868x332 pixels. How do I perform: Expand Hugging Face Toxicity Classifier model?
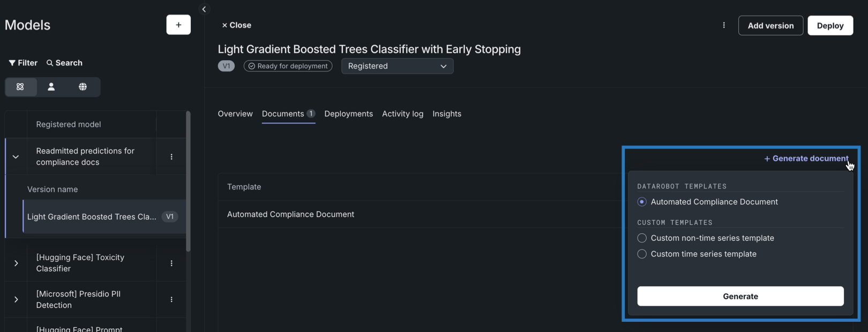[x=16, y=263]
